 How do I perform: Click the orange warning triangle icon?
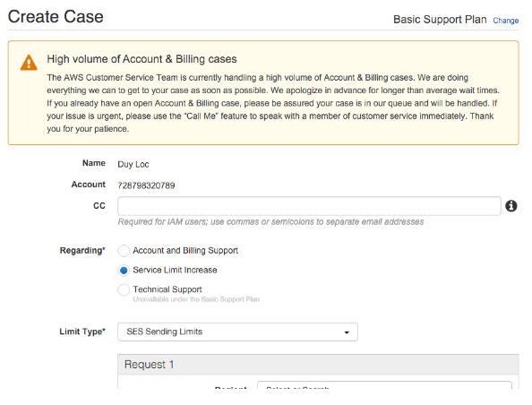click(x=29, y=63)
